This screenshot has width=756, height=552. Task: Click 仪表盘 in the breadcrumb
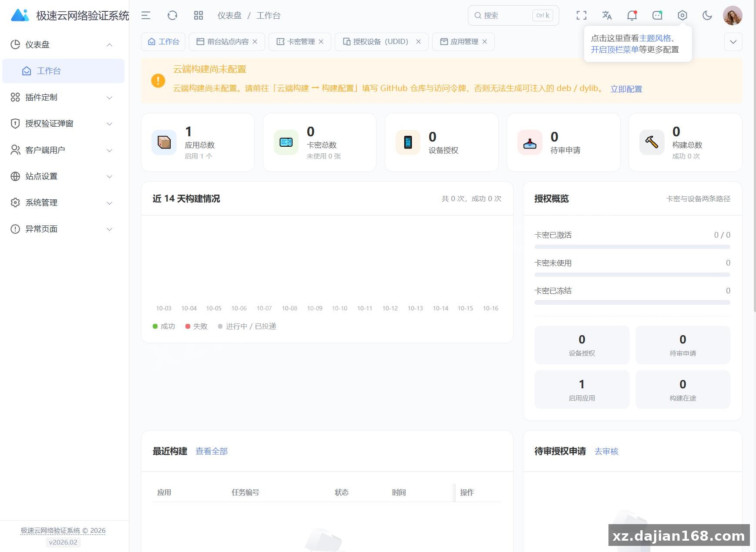[229, 16]
